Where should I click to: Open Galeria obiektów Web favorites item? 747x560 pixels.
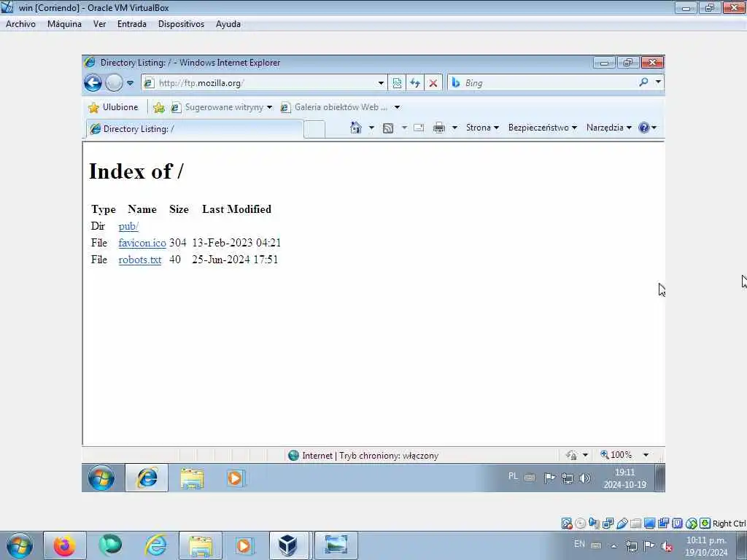335,107
